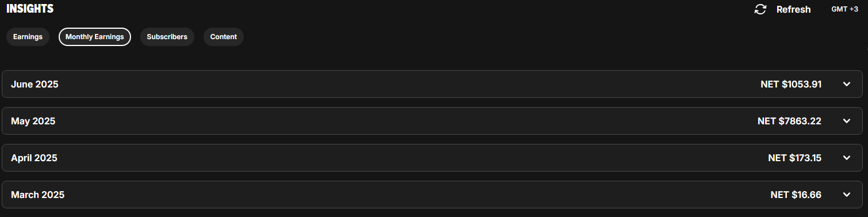The width and height of the screenshot is (868, 217).
Task: Click the NET $16.66 amount
Action: (x=796, y=195)
